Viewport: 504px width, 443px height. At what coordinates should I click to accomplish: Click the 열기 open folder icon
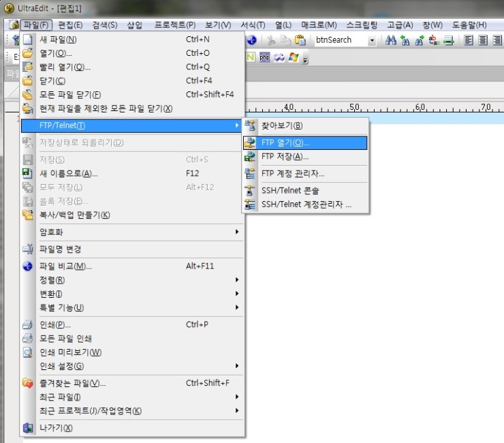coord(28,53)
